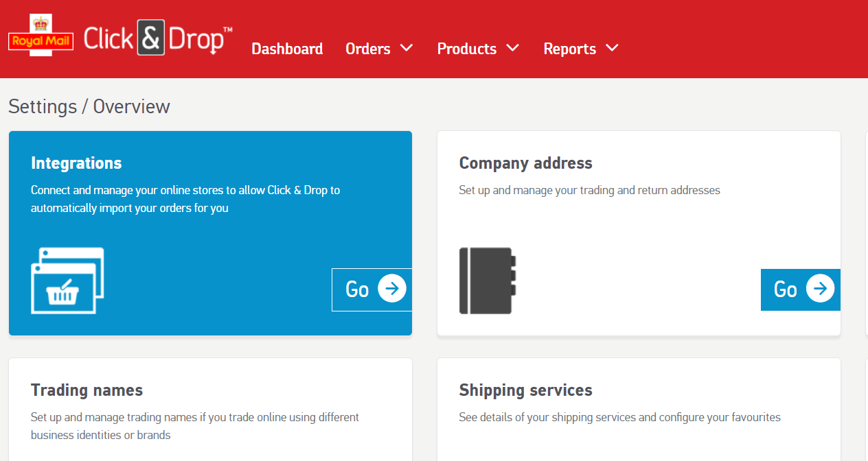
Task: Click the Shipping services card heading
Action: point(525,390)
